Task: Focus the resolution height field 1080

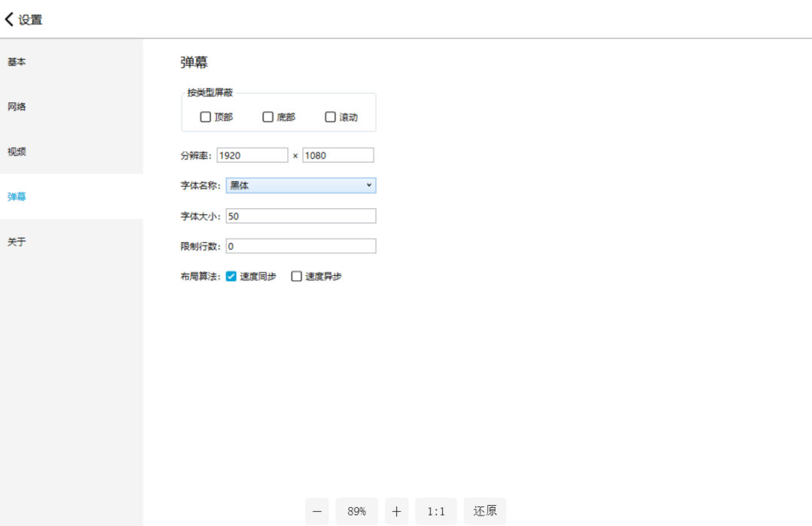Action: point(338,156)
